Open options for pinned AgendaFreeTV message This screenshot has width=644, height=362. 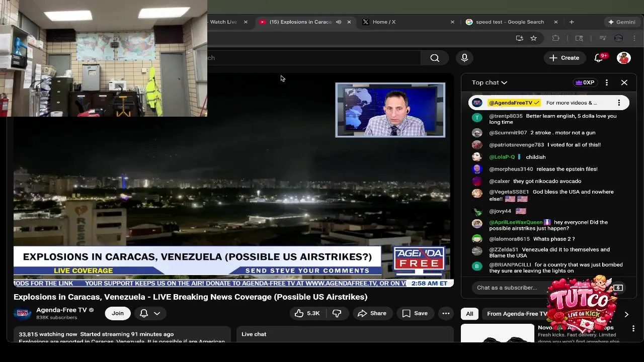point(619,103)
